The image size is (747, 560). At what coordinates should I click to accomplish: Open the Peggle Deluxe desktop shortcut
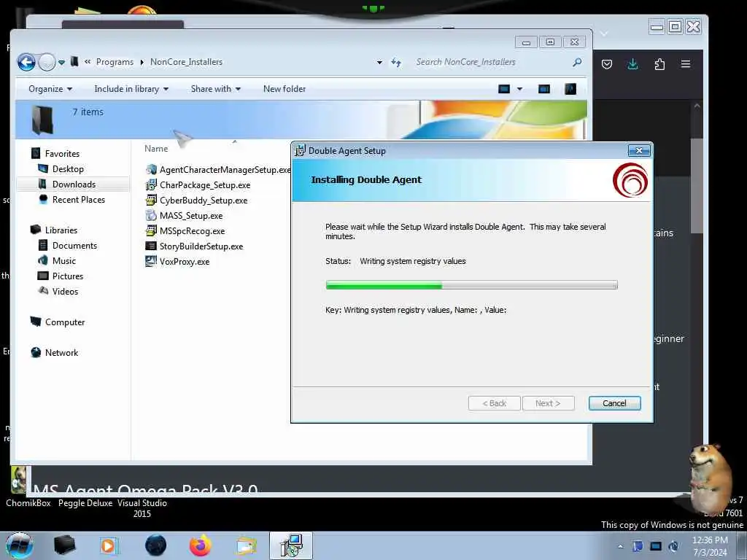coord(85,503)
